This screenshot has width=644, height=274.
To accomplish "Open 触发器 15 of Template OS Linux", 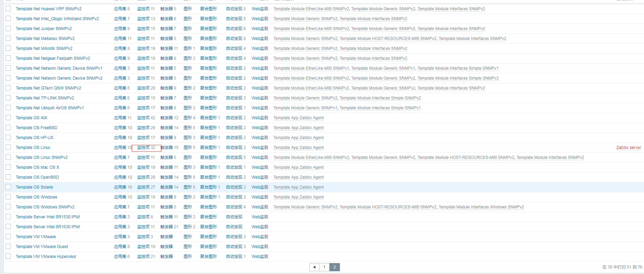I will (x=170, y=148).
